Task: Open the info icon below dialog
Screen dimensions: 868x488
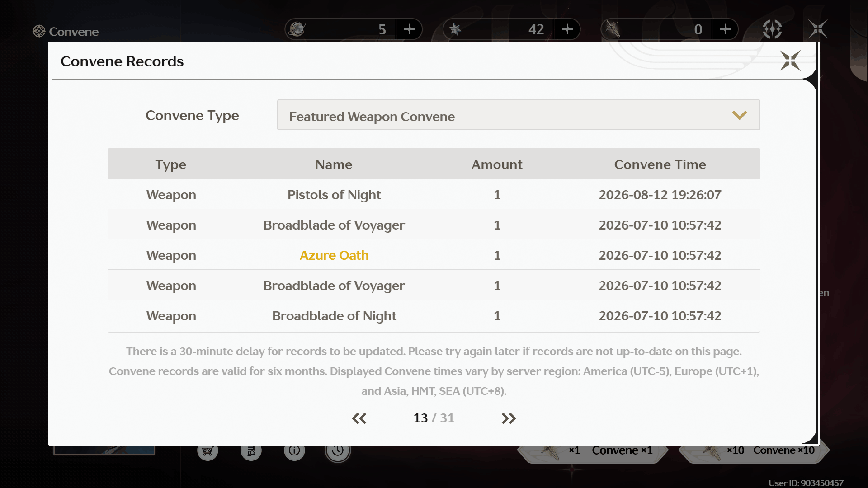Action: click(x=294, y=450)
